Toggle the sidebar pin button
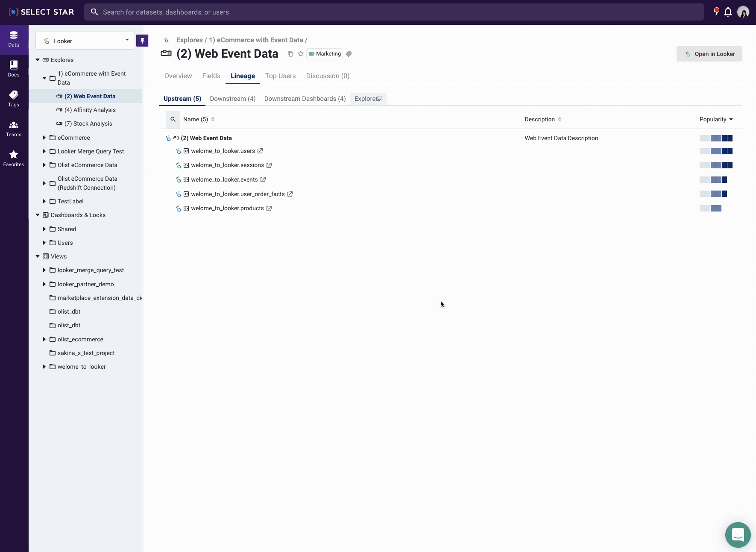The image size is (756, 552). click(142, 41)
